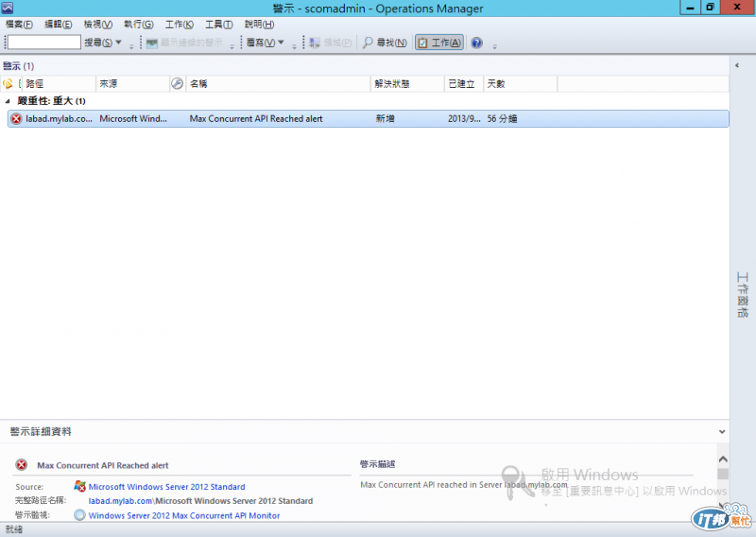This screenshot has width=756, height=537.
Task: Click the blue help question mark icon
Action: point(477,43)
